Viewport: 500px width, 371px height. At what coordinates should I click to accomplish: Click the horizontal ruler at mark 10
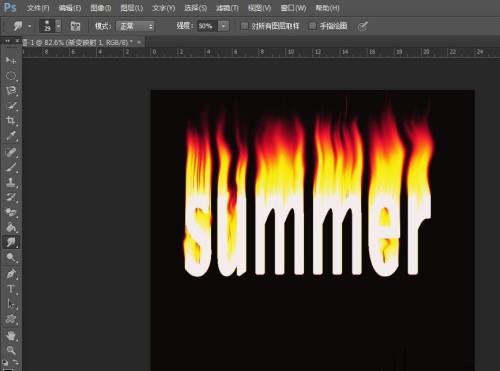(291, 52)
